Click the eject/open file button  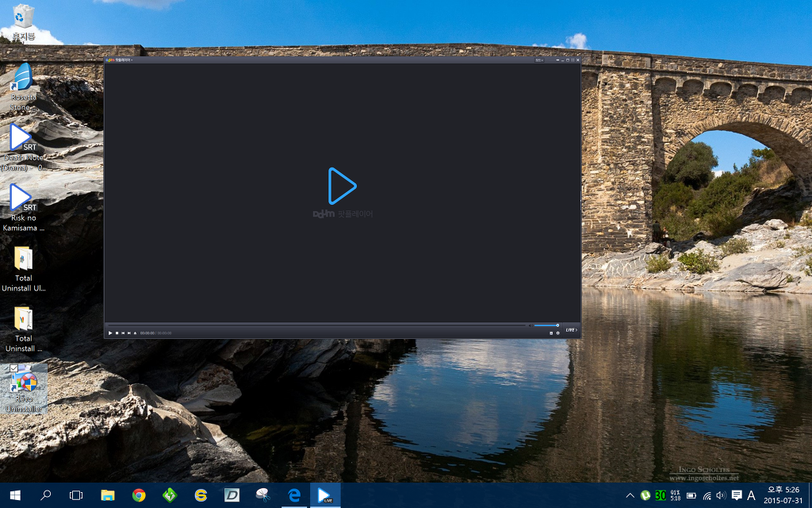[135, 333]
